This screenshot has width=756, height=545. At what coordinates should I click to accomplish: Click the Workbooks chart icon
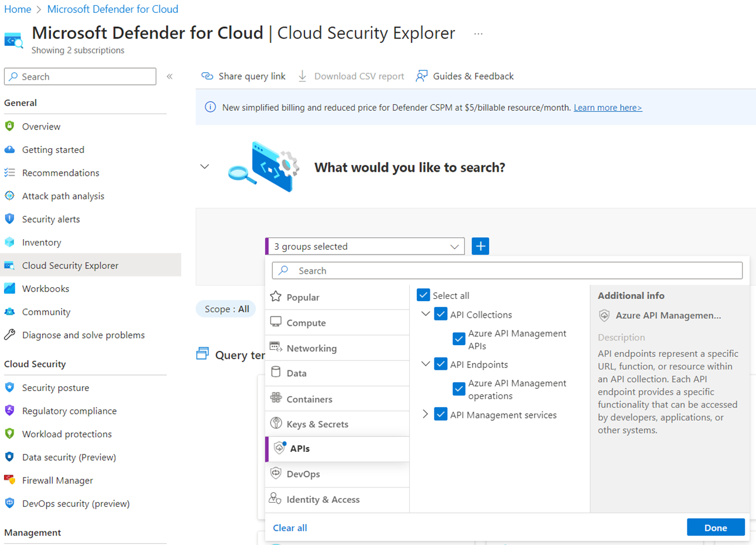tap(9, 288)
